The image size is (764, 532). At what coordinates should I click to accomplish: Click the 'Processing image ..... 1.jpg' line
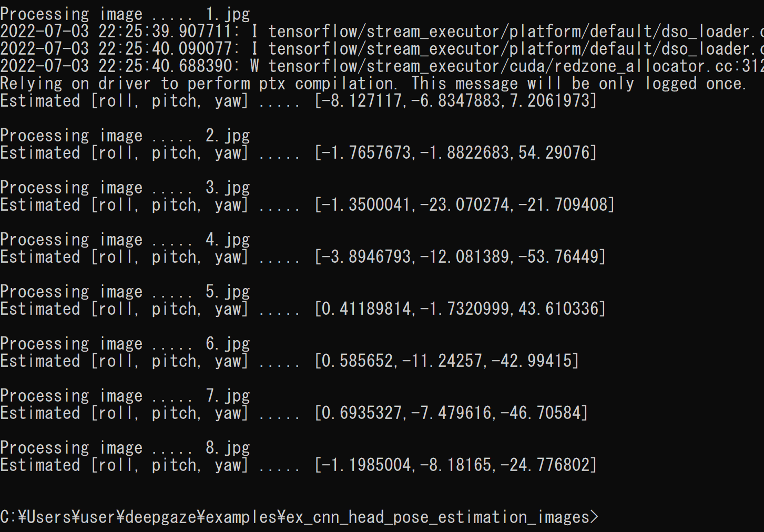(x=125, y=14)
